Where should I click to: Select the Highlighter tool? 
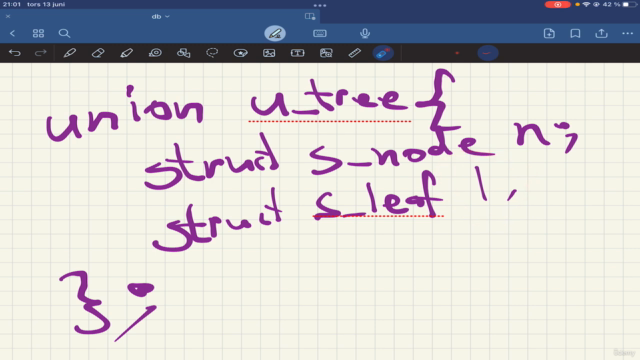point(127,53)
